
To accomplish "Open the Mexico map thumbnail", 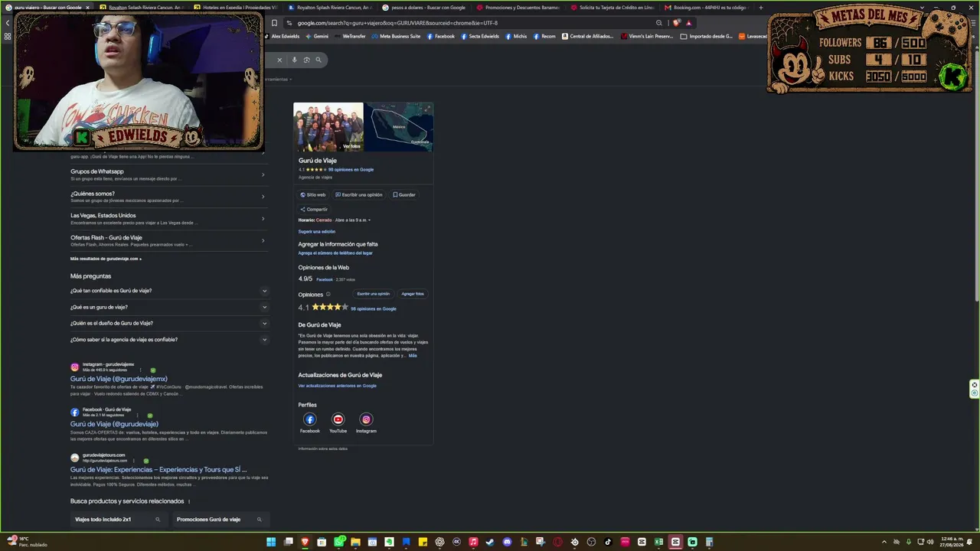I will [399, 127].
